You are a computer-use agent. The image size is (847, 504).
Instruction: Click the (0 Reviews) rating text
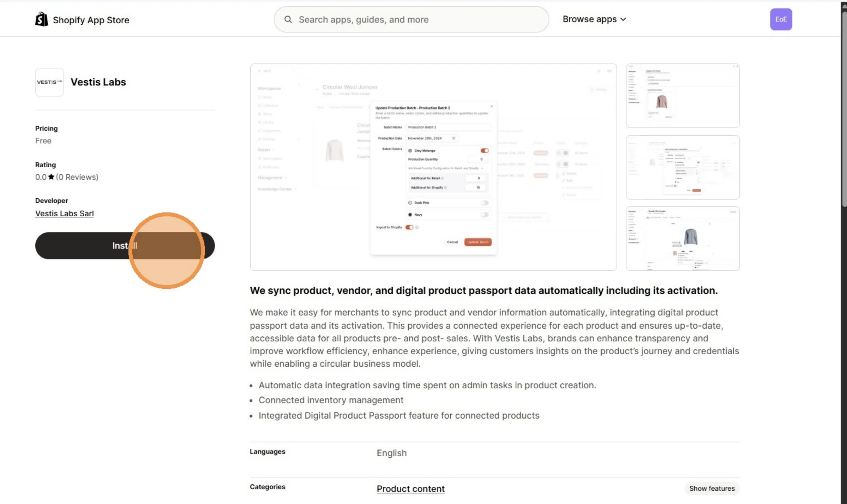pyautogui.click(x=77, y=177)
